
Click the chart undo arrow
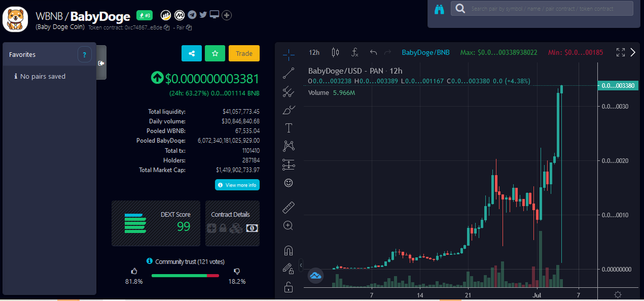[374, 52]
